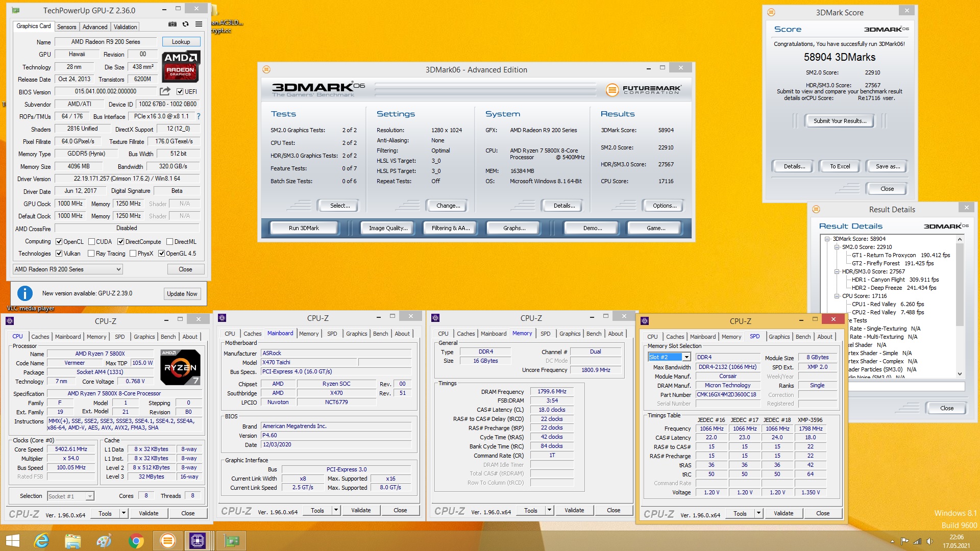Open Tools dropdown arrow in CPU-Z CPU window

point(124,513)
